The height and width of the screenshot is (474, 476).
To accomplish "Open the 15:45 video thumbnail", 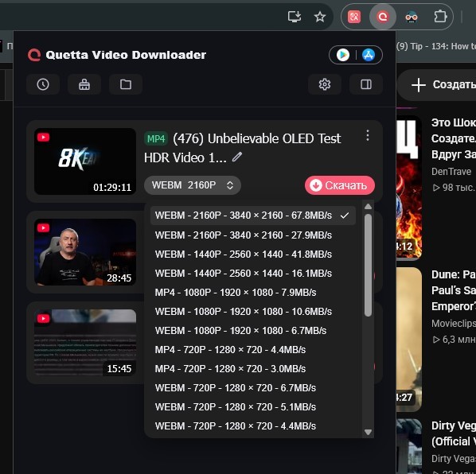I will coord(85,343).
